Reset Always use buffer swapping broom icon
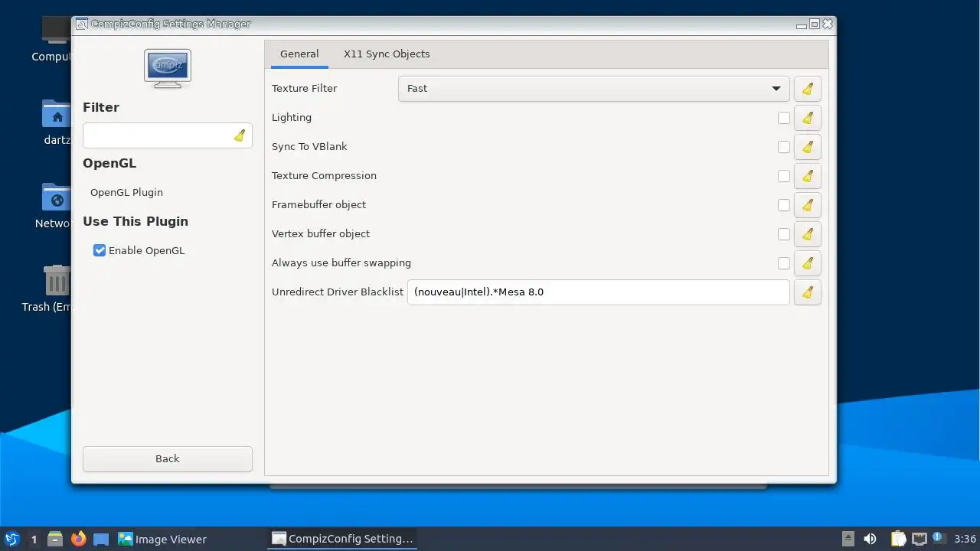Image resolution: width=980 pixels, height=551 pixels. pos(807,263)
